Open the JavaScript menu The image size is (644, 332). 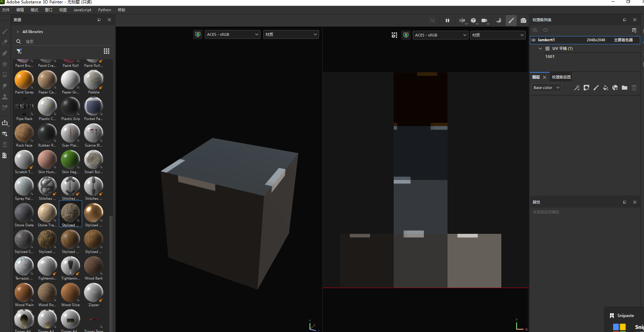point(82,10)
